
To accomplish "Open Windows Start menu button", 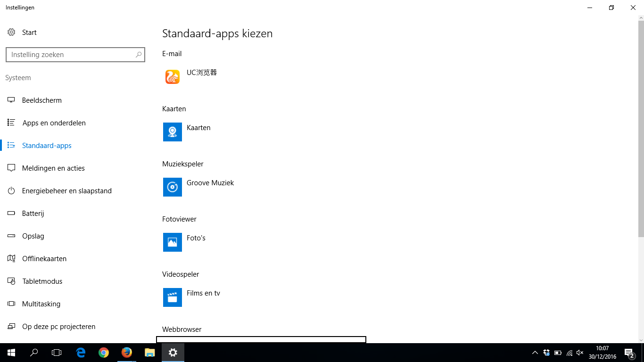I will coord(11,353).
